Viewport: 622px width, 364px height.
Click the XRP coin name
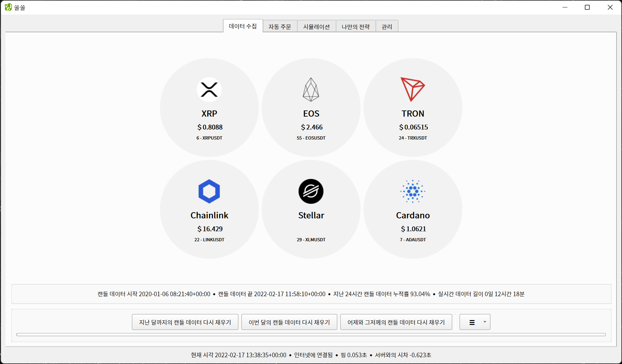click(209, 114)
